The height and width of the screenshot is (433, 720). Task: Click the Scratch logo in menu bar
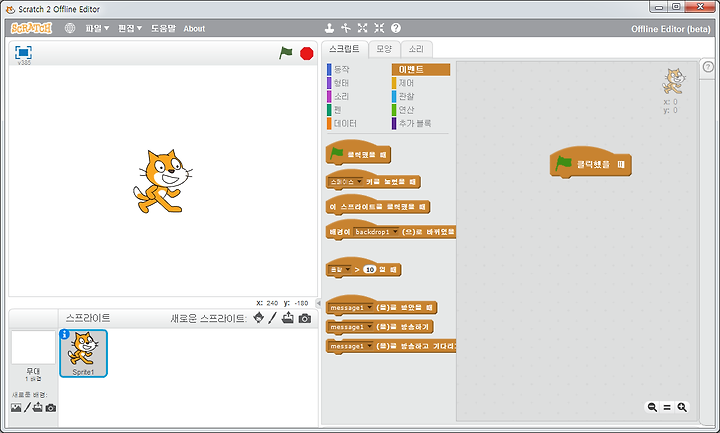point(31,28)
